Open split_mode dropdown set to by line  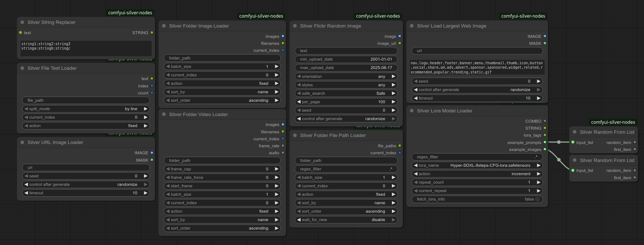point(86,109)
